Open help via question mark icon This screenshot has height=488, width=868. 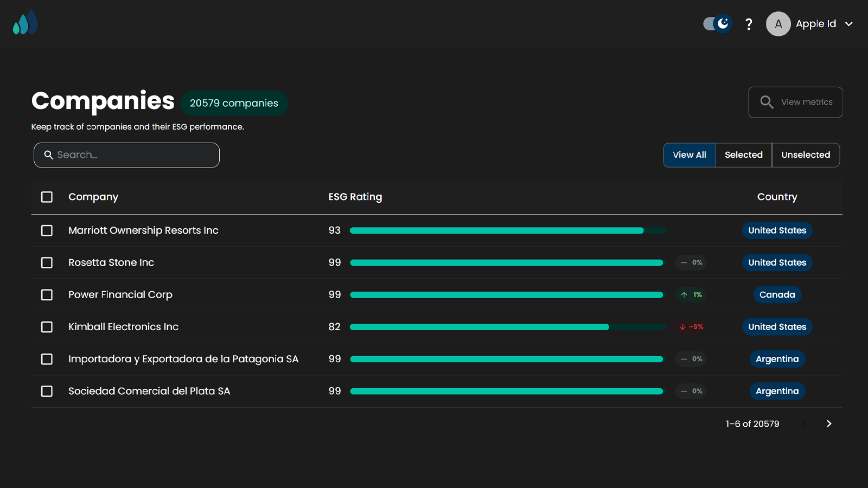pyautogui.click(x=749, y=24)
